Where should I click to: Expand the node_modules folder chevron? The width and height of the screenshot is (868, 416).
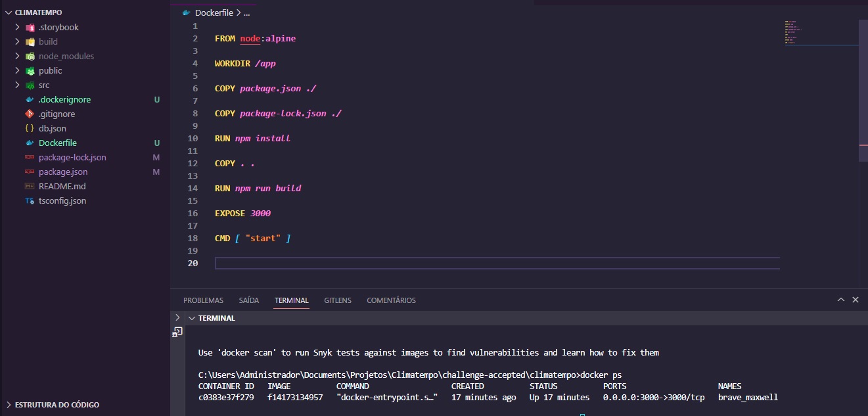[18, 57]
